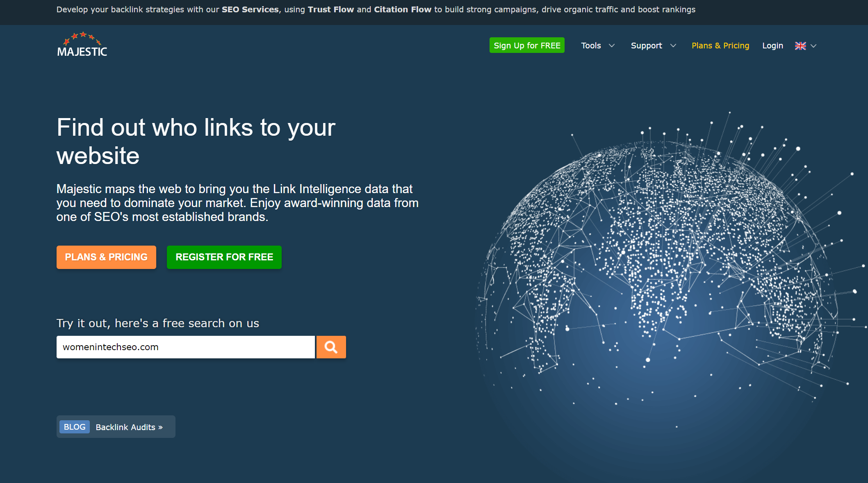Screen dimensions: 868x483
Task: Click the blue BLOG badge
Action: click(74, 427)
